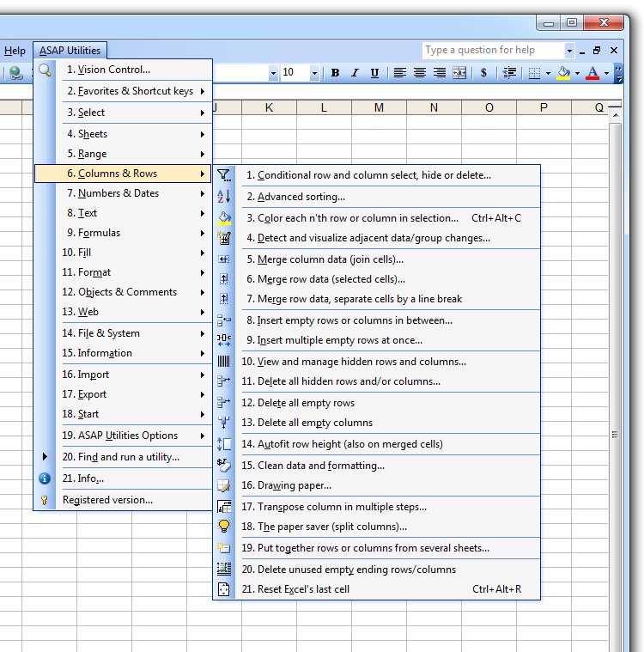Click the ASAP Utilities menu title
This screenshot has width=644, height=652.
click(70, 51)
